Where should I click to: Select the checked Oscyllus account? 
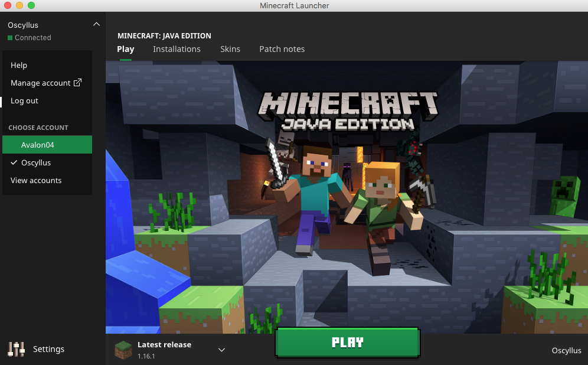47,162
